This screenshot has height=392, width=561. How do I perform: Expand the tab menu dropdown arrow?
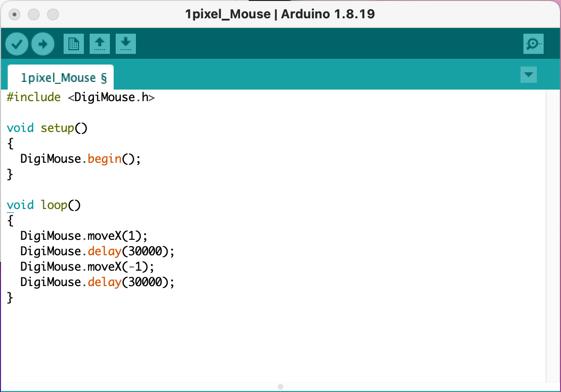coord(528,75)
